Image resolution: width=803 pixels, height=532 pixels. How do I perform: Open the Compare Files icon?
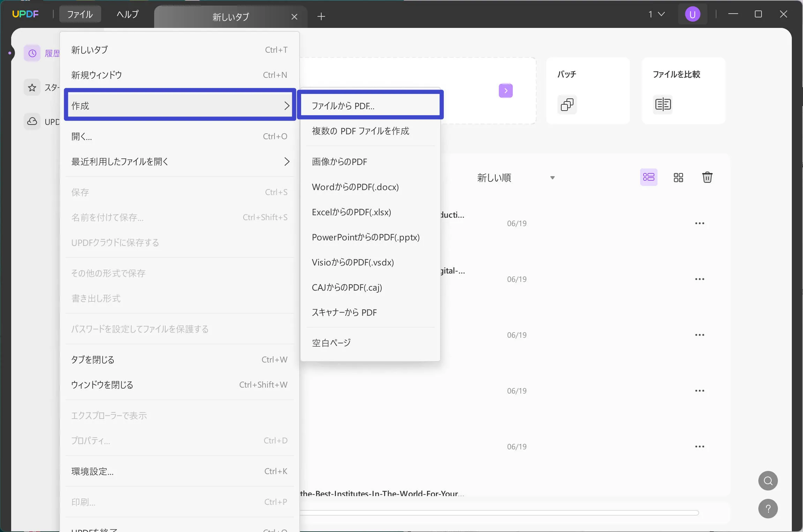pos(663,104)
